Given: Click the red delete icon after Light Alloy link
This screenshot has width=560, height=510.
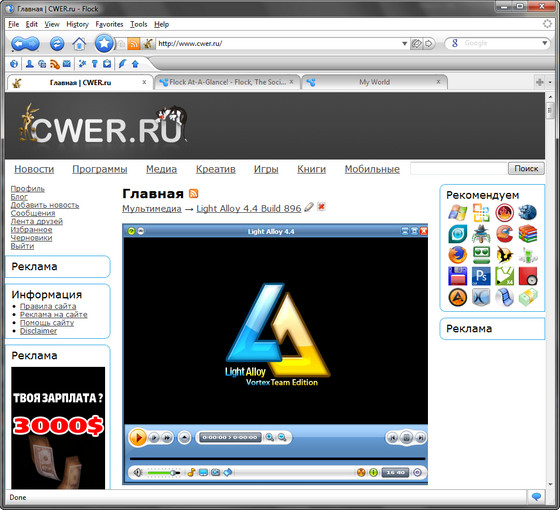Looking at the screenshot, I should 321,206.
